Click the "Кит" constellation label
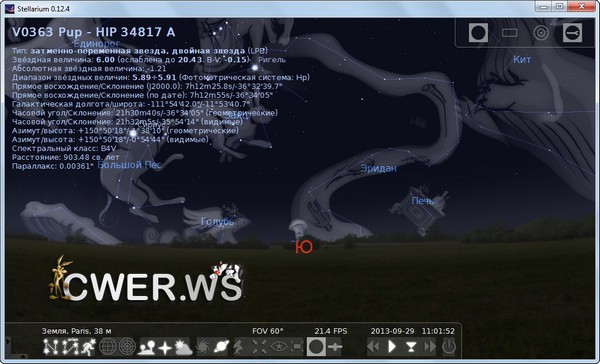The image size is (600, 364). [522, 59]
